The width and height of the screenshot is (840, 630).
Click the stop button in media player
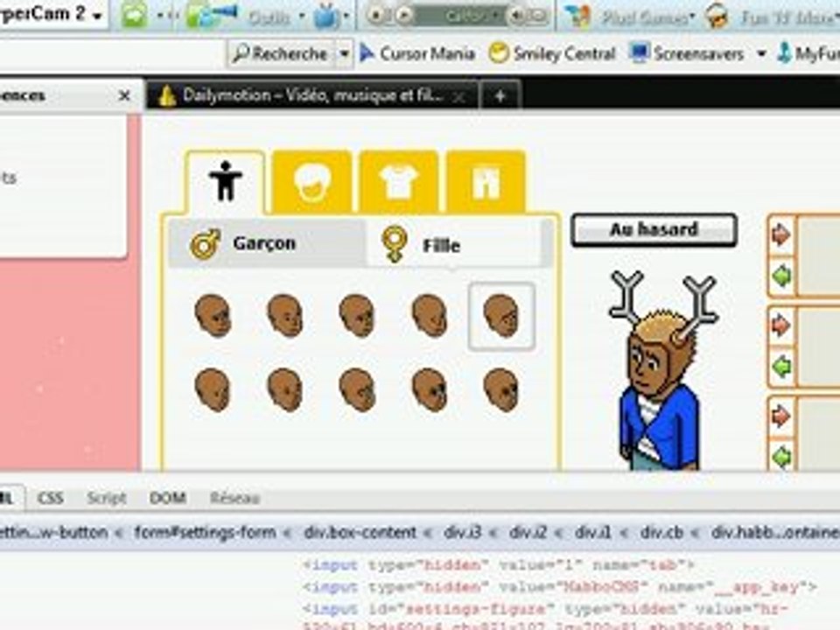pos(376,15)
